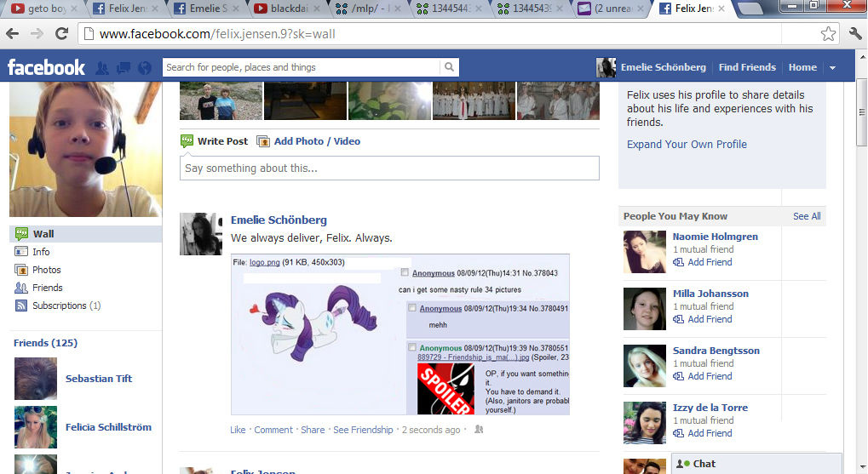Open Chrome wrench settings menu
868x474 pixels.
click(855, 34)
